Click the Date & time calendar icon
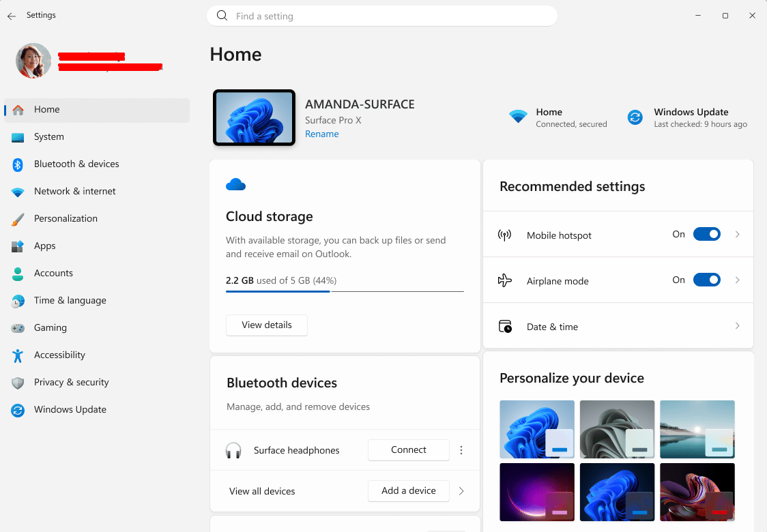Viewport: 767px width, 532px height. (505, 326)
